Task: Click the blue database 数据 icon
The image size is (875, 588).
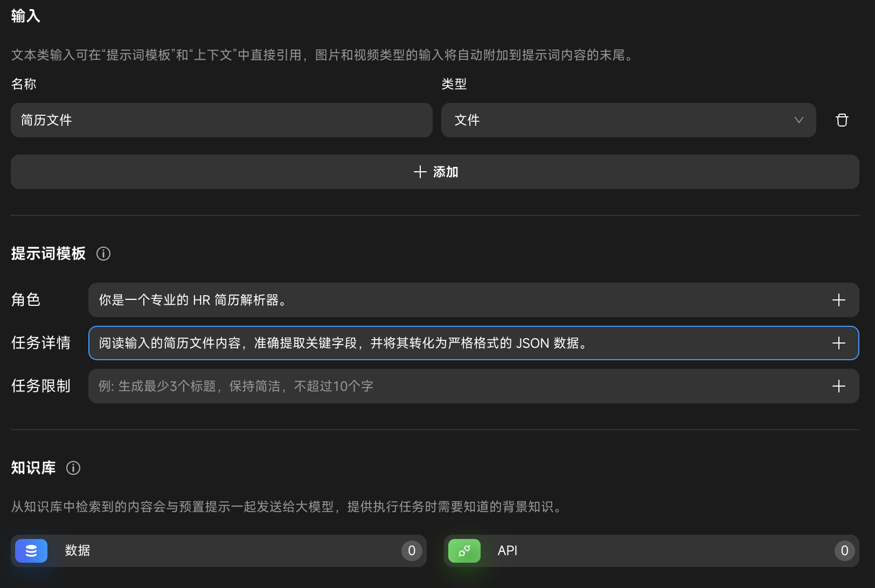Action: point(31,551)
